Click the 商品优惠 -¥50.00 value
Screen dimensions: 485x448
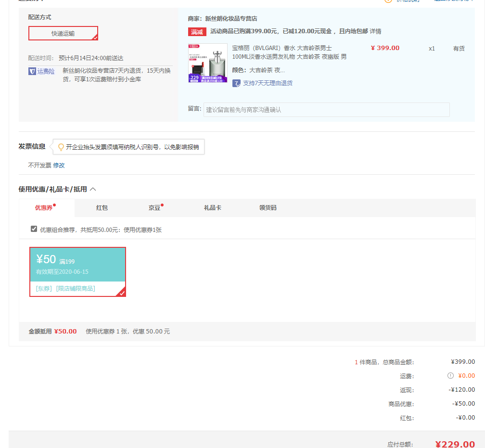[463, 403]
